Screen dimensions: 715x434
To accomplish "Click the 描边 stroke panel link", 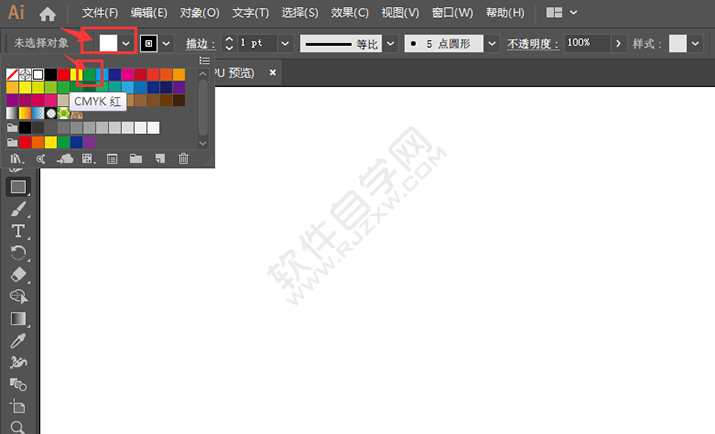I will [x=200, y=44].
